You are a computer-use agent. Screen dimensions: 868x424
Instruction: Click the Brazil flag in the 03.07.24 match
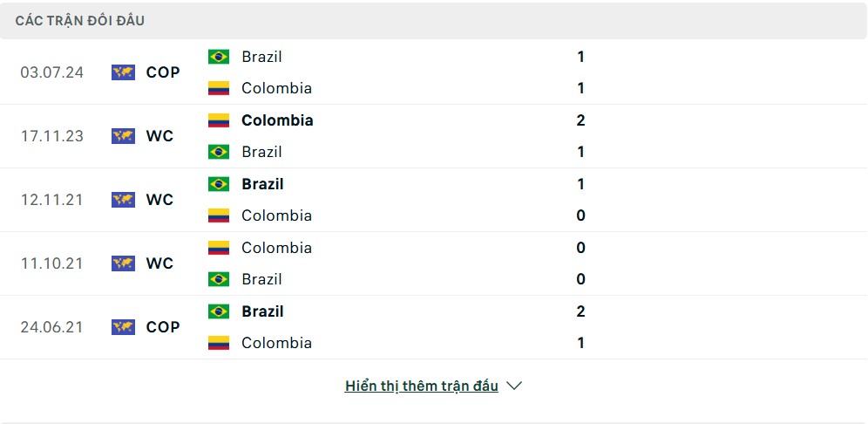tap(219, 57)
